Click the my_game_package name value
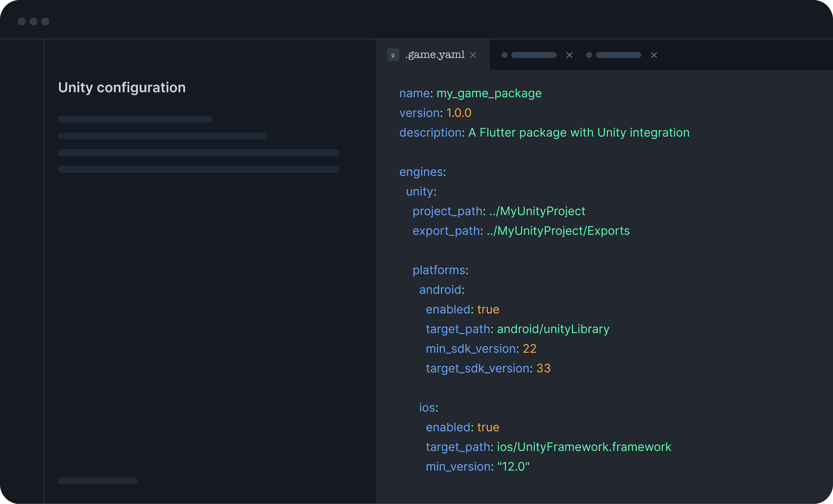Viewport: 833px width, 504px height. coord(489,93)
